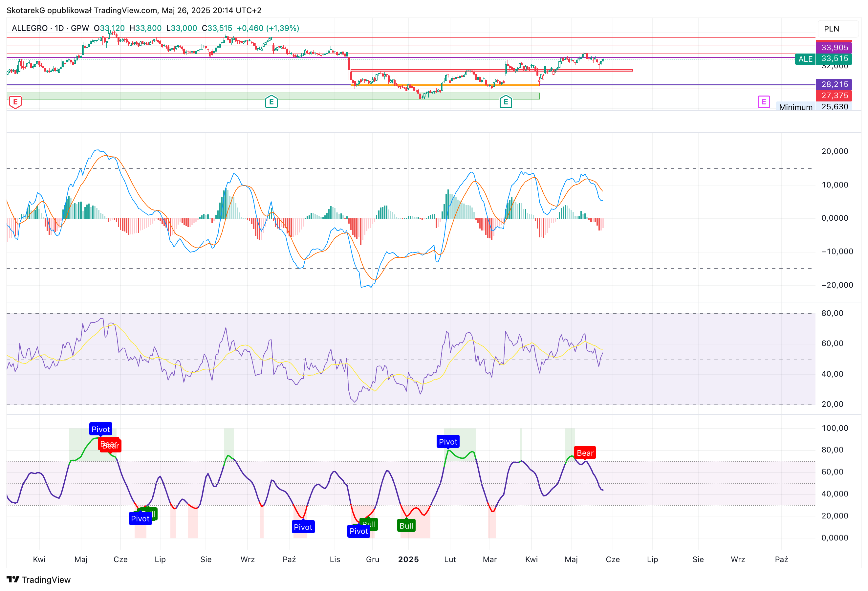The image size is (868, 591).
Task: Click the green ALE ticker price tag
Action: tap(805, 59)
